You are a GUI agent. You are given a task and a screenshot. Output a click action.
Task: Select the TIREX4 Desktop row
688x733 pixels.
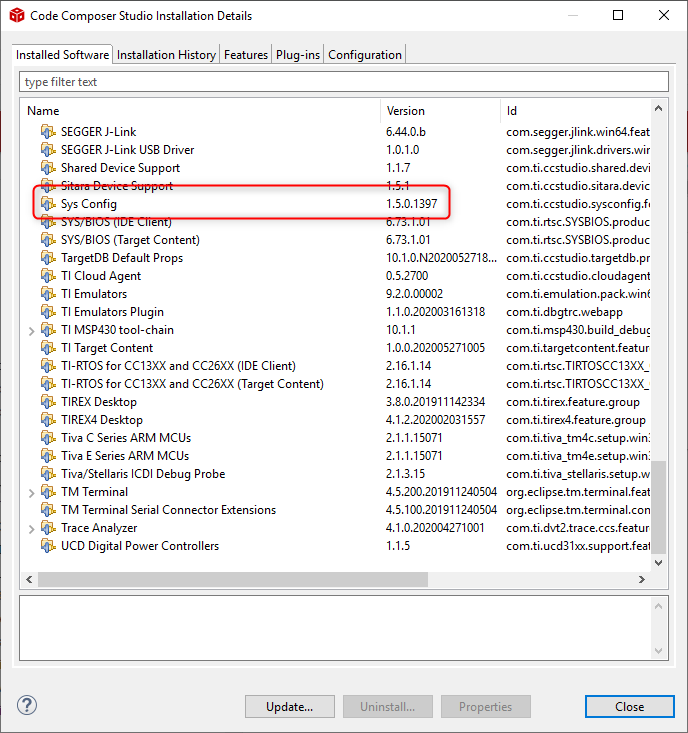point(336,420)
